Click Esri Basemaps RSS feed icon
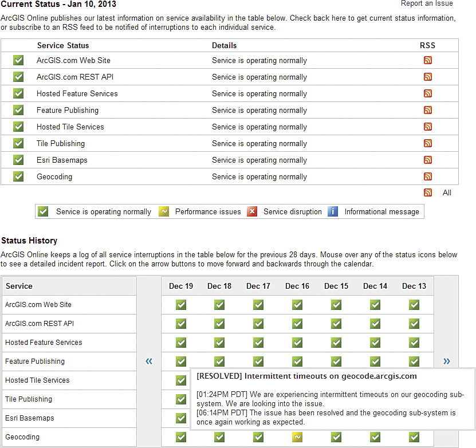 click(427, 160)
